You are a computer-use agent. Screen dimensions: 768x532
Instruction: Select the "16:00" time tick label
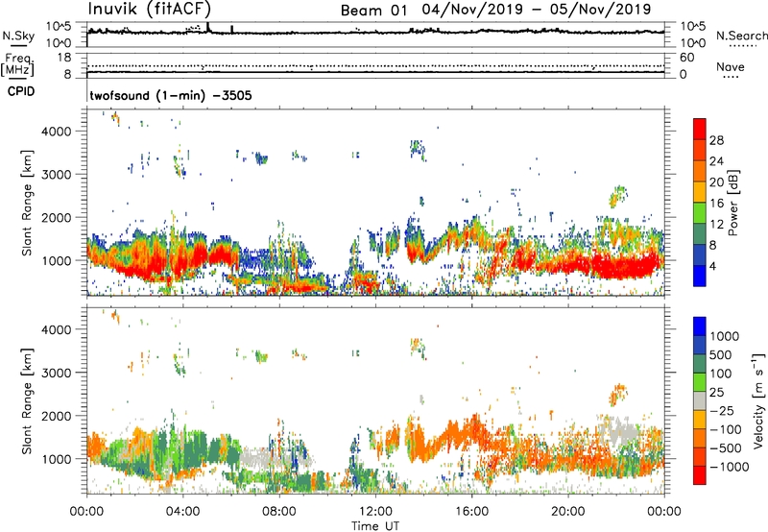click(x=471, y=512)
